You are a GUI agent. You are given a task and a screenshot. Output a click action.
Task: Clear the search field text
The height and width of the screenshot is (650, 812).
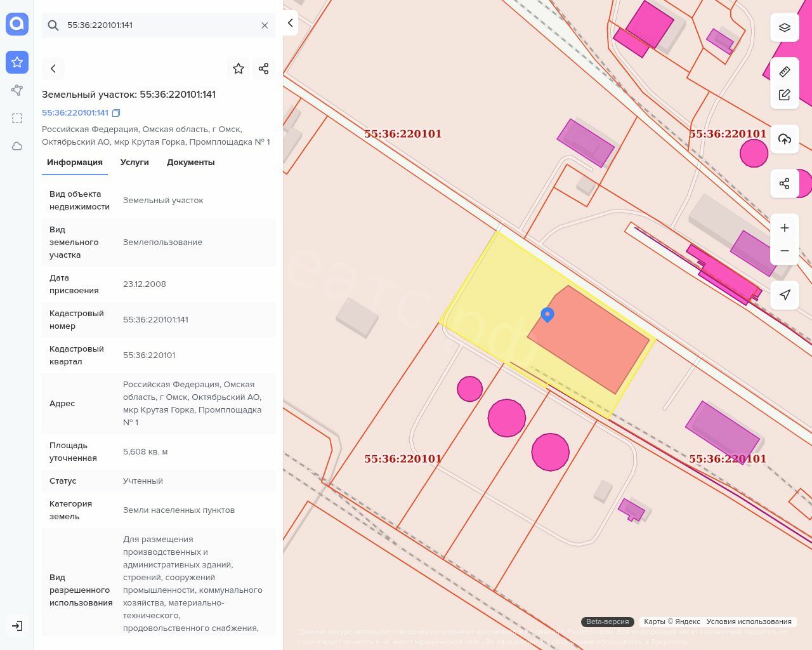[265, 25]
